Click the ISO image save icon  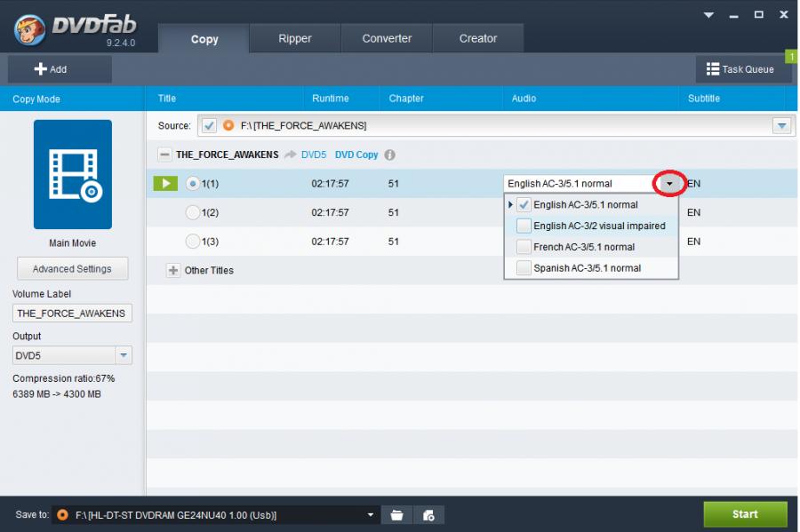pyautogui.click(x=428, y=515)
